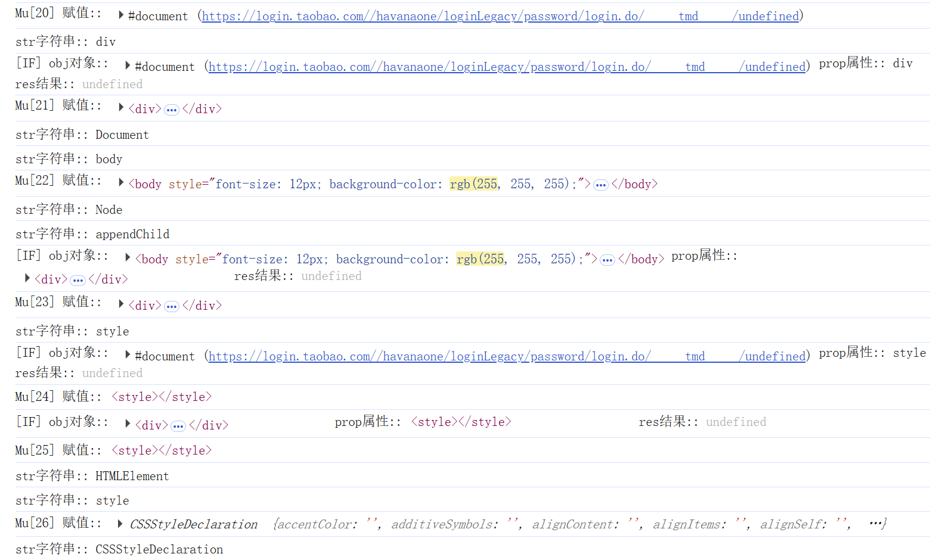The width and height of the screenshot is (930, 560).
Task: Expand #document arrow in [IF] row with prop style
Action: point(128,355)
